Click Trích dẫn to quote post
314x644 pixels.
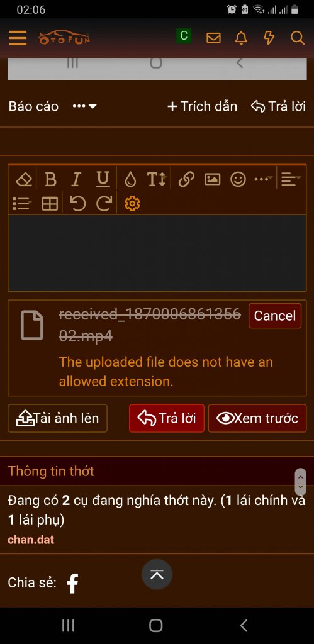(x=202, y=106)
